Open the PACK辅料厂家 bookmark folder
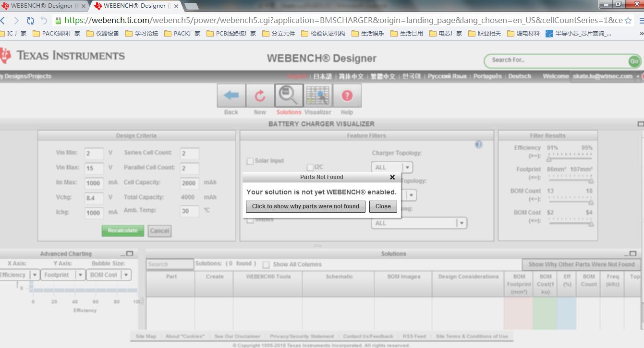The width and height of the screenshot is (644, 348). point(56,34)
